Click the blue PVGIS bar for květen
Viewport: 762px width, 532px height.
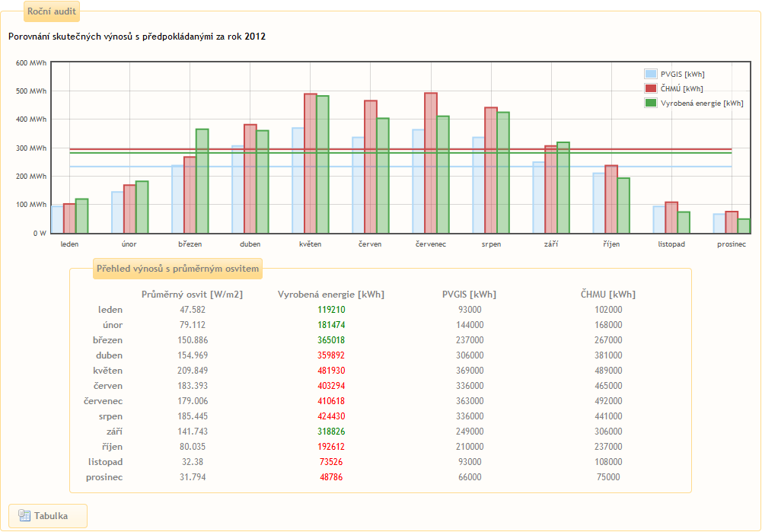[298, 181]
